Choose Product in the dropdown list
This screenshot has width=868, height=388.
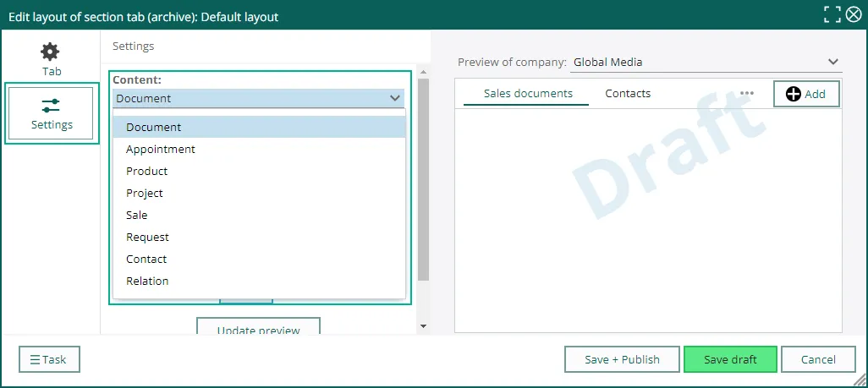click(147, 172)
